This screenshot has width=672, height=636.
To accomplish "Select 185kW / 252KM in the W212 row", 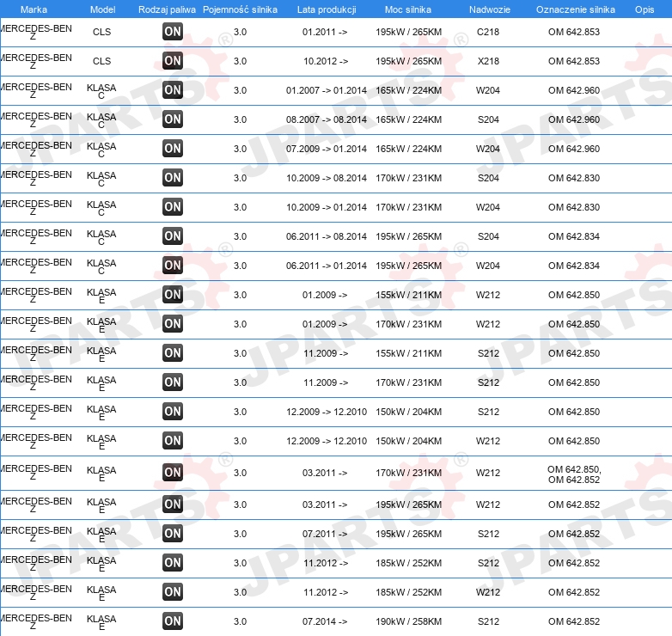I will [x=408, y=592].
